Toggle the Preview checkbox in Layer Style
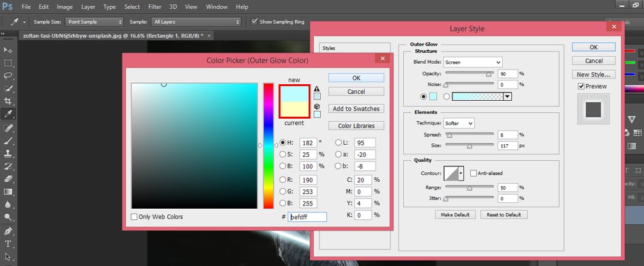Screen dimensions: 644x266 (581, 86)
